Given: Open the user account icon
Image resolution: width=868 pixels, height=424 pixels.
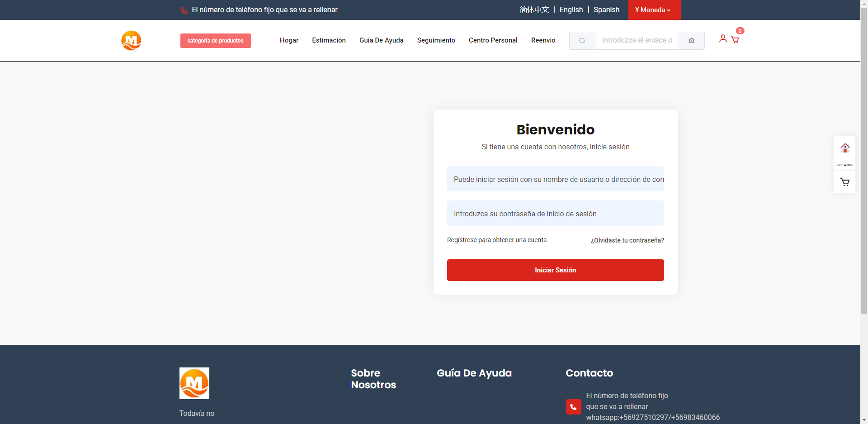Looking at the screenshot, I should click(723, 39).
